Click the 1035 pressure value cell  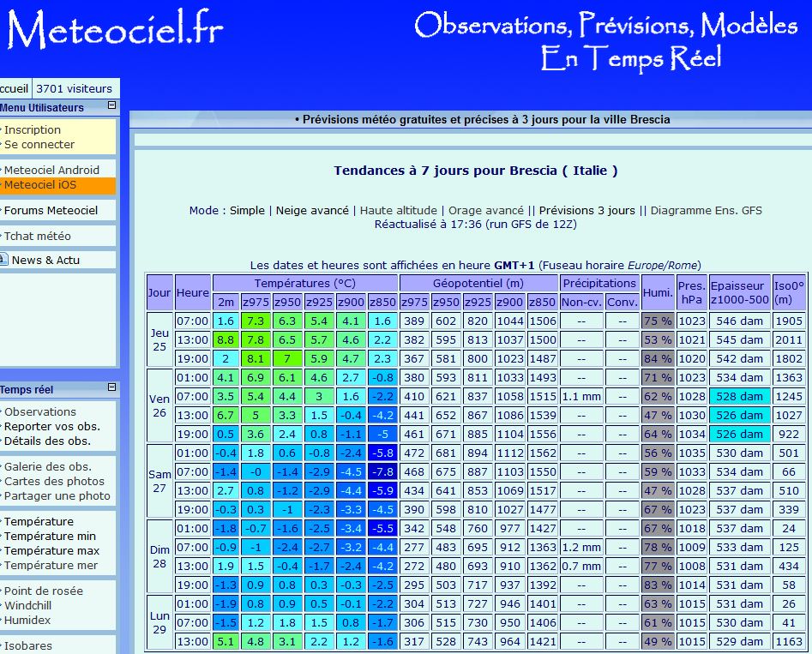(x=692, y=453)
